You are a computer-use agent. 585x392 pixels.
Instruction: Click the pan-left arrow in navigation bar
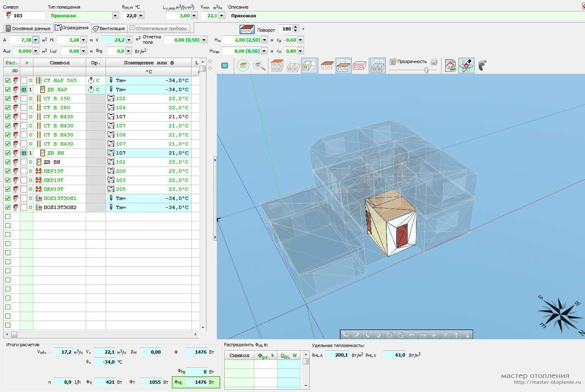pyautogui.click(x=412, y=335)
